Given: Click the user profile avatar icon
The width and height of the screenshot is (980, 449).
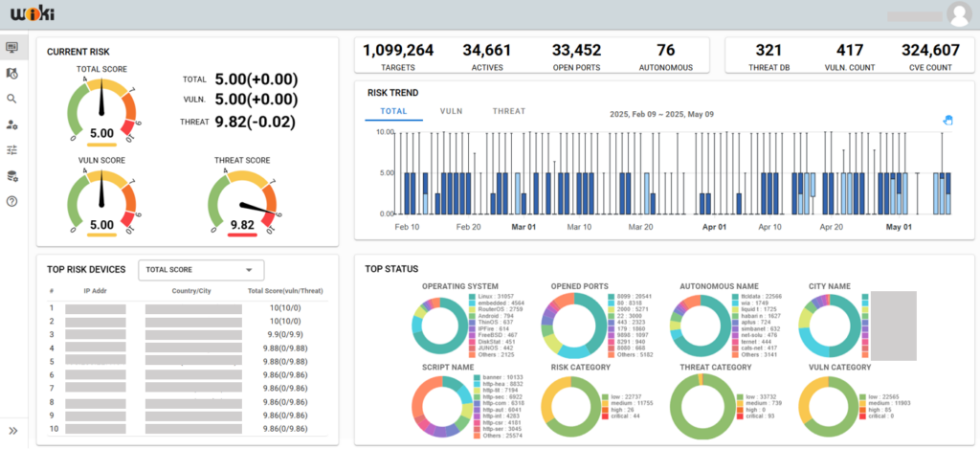Looking at the screenshot, I should click(958, 13).
